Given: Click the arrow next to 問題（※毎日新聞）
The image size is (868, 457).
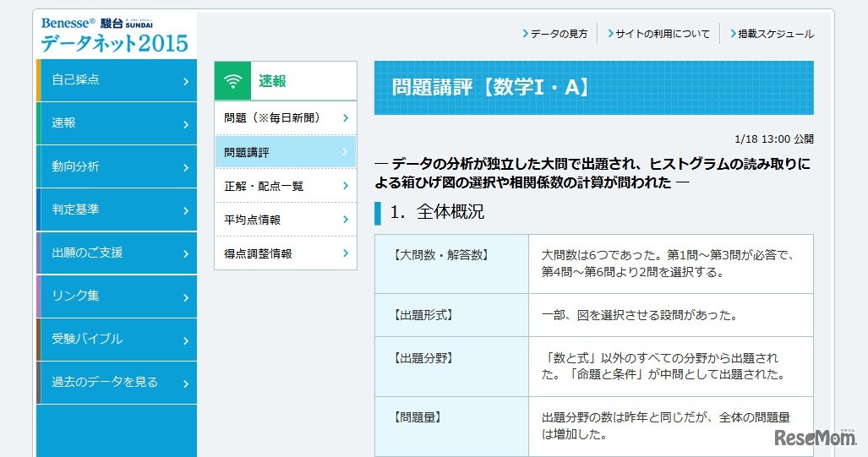Looking at the screenshot, I should (x=346, y=118).
